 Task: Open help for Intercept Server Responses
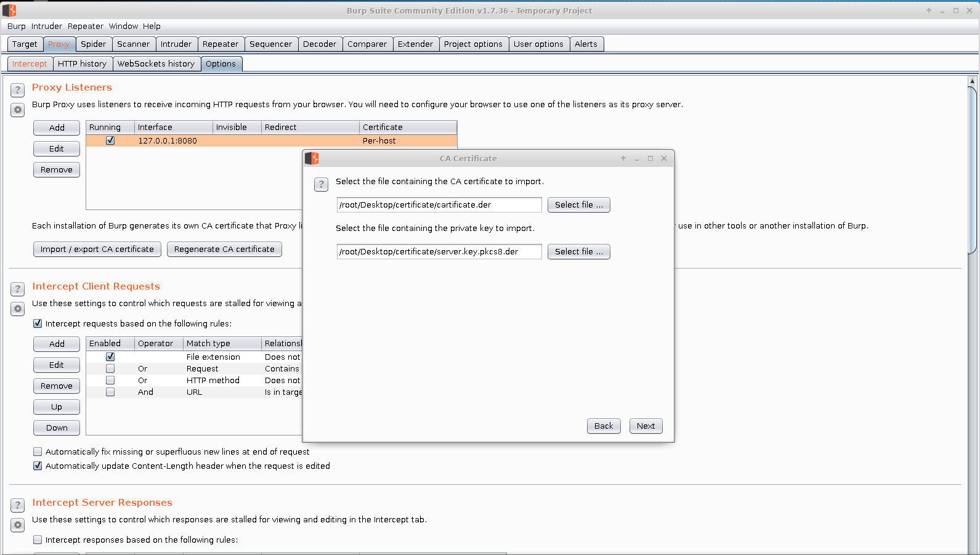[x=18, y=505]
